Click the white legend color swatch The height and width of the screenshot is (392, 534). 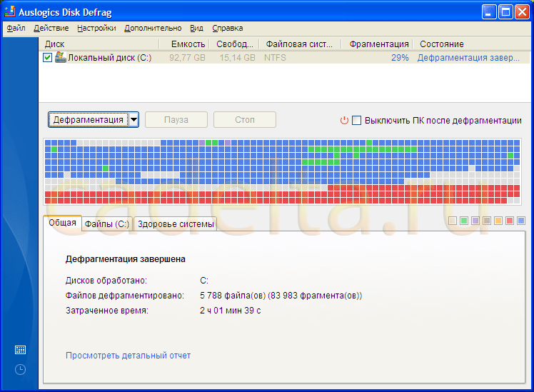click(x=453, y=221)
